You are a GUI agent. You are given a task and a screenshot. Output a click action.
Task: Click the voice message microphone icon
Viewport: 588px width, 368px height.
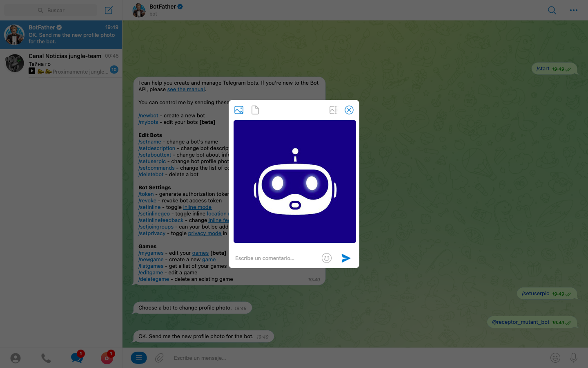(574, 358)
